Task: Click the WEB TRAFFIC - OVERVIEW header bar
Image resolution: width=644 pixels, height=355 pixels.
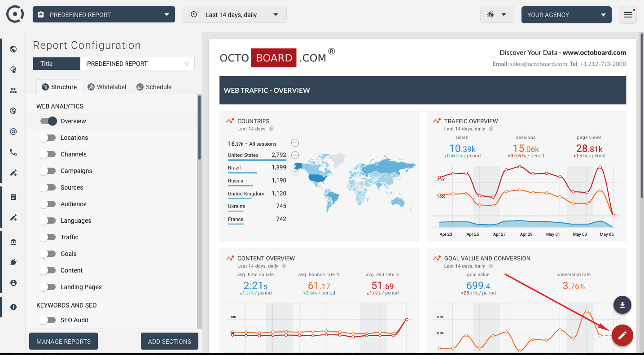Action: 423,90
